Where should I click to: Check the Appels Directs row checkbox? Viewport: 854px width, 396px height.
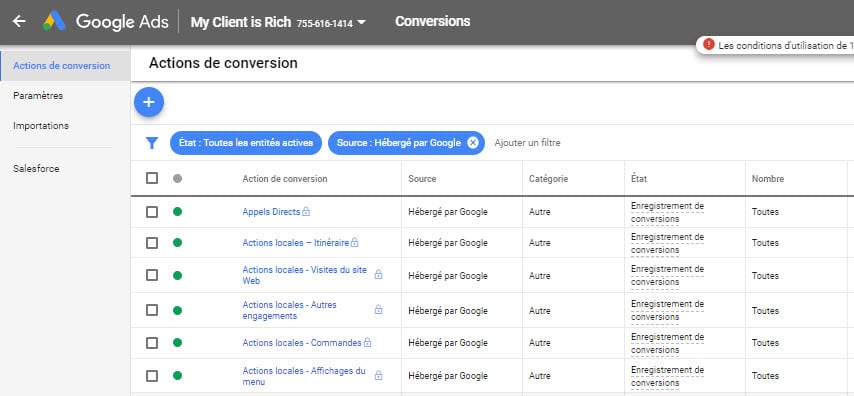[152, 212]
